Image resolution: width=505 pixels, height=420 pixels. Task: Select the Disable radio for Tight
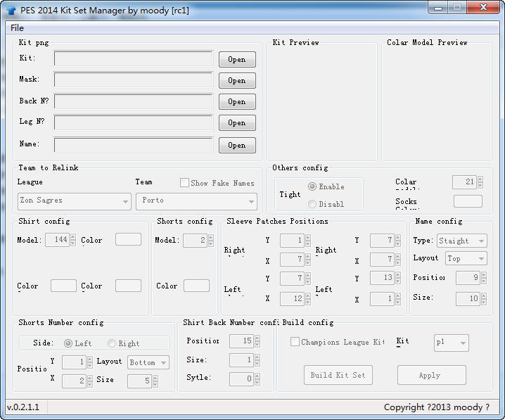[x=312, y=204]
